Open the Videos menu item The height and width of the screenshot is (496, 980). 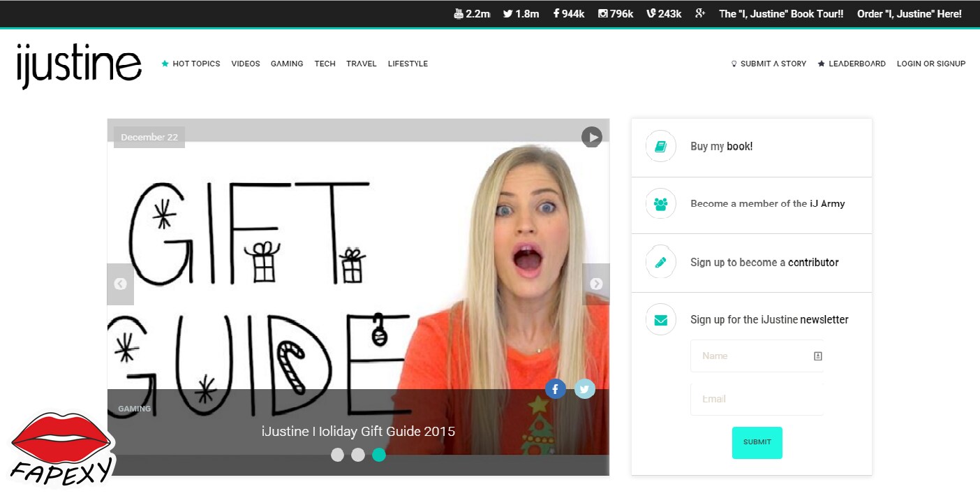(x=246, y=64)
